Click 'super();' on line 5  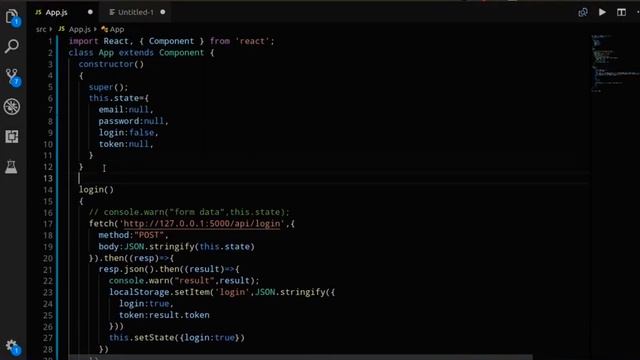109,87
